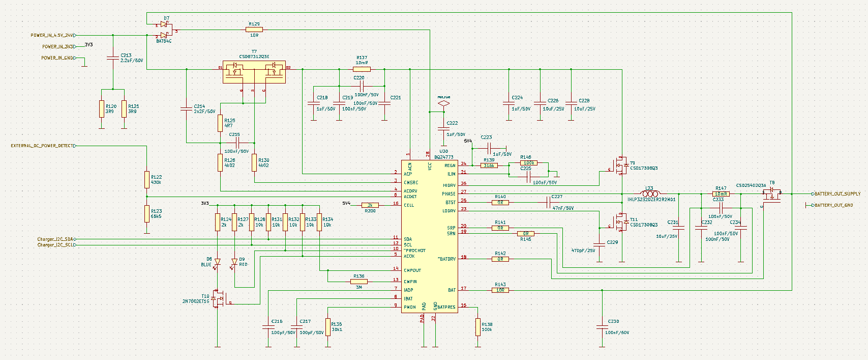Select the U20 BQ24773 charger IC body
868x360 pixels.
click(429, 237)
